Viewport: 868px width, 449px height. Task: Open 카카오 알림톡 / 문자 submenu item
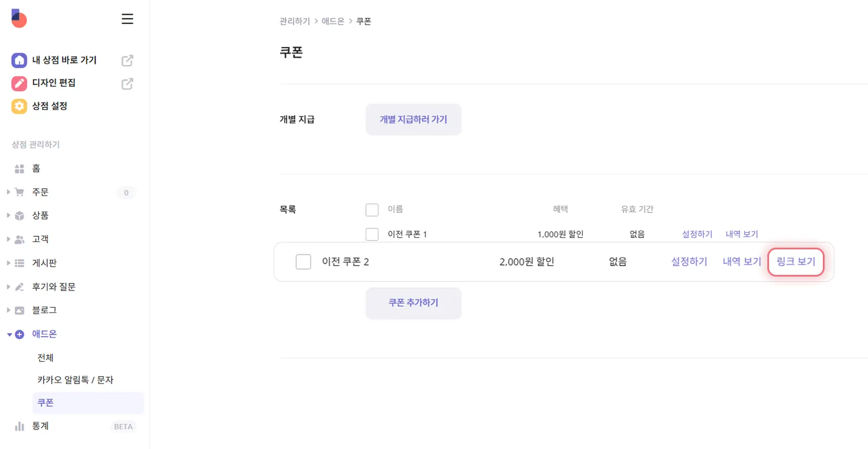coord(75,380)
